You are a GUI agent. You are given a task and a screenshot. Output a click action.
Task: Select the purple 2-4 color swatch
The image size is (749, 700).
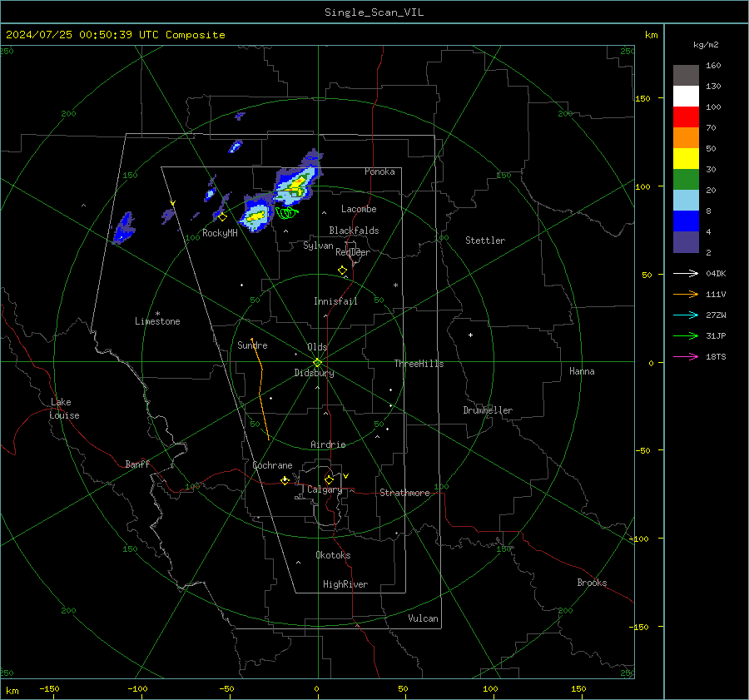(x=686, y=241)
